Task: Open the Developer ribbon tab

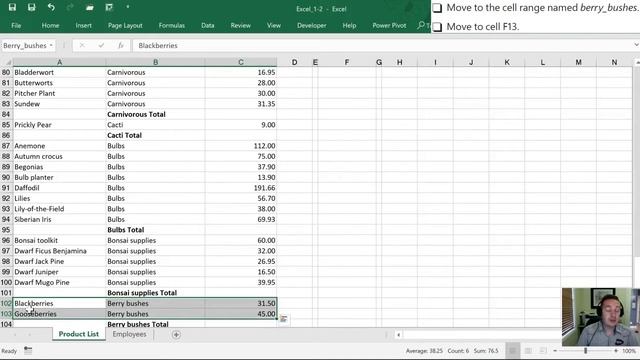Action: tap(311, 25)
